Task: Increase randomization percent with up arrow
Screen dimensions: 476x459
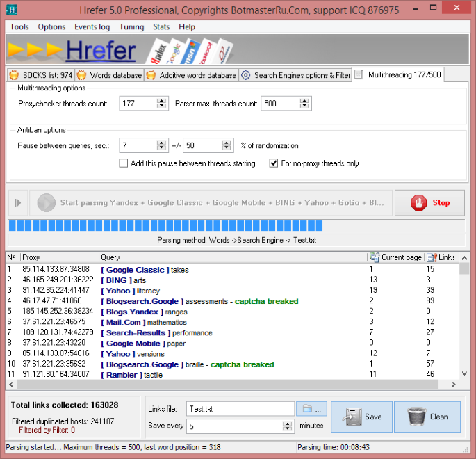Action: 227,143
